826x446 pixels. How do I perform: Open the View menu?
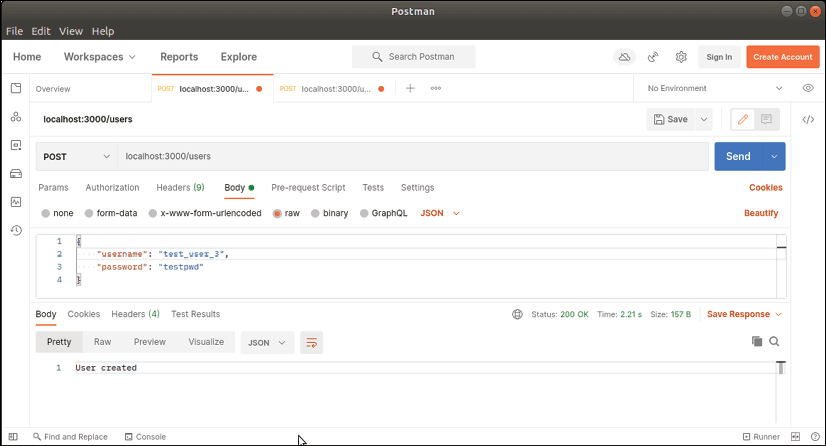(x=71, y=31)
